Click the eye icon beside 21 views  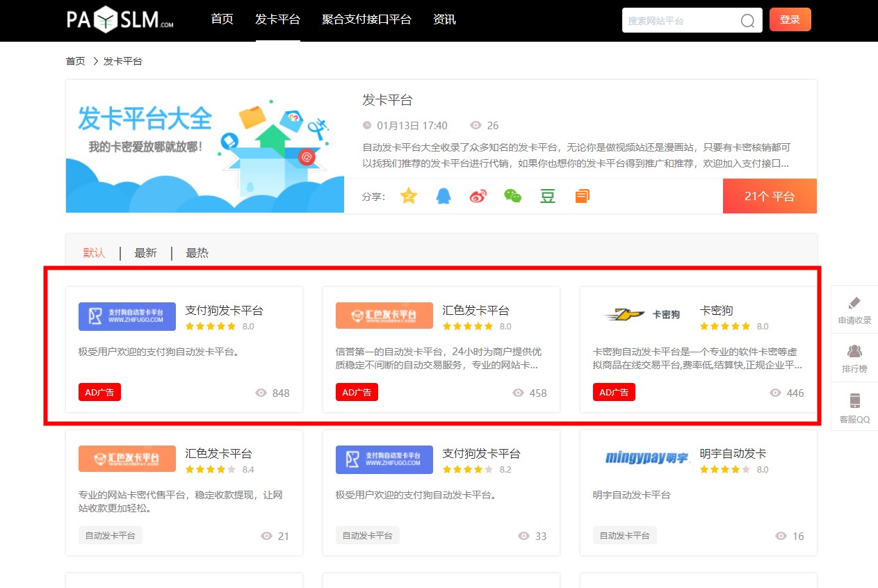pyautogui.click(x=266, y=536)
